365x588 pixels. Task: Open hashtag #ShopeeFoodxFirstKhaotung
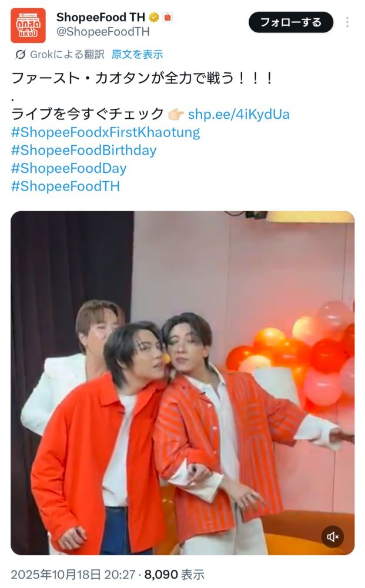pyautogui.click(x=105, y=132)
